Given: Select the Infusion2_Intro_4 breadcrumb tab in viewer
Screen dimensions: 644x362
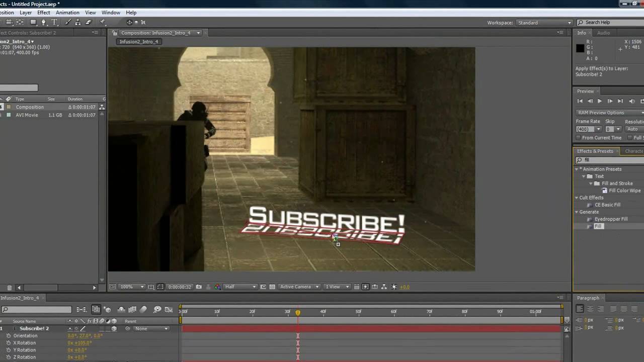Looking at the screenshot, I should (139, 42).
